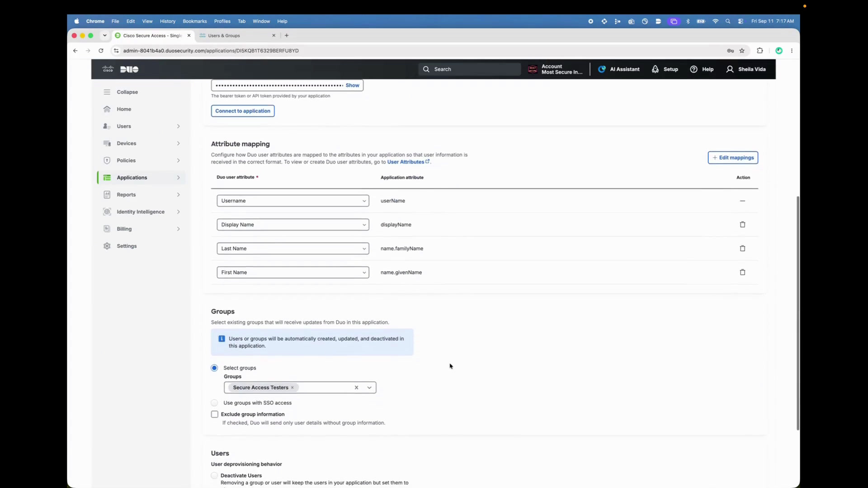The image size is (868, 488).
Task: Click Connect to application button
Action: (x=243, y=111)
